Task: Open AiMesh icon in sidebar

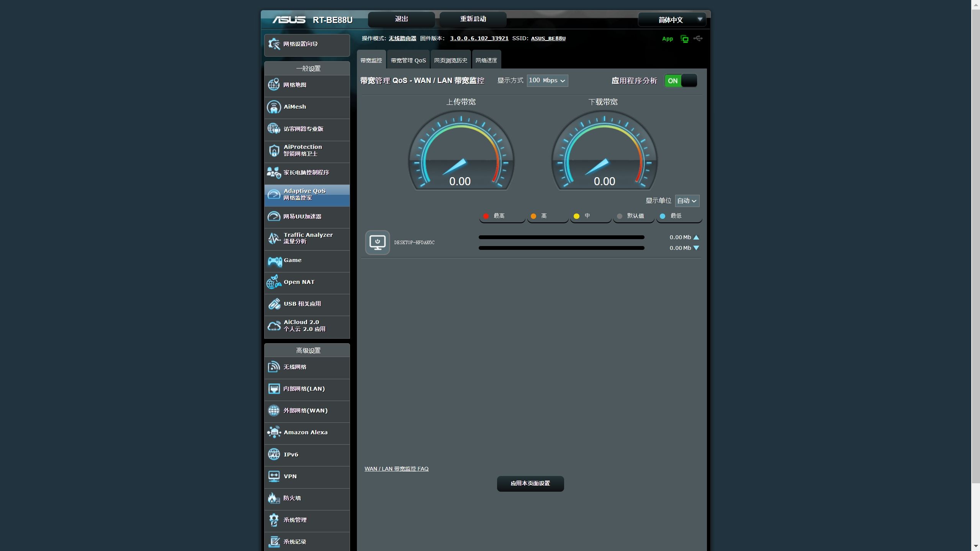Action: (x=274, y=107)
